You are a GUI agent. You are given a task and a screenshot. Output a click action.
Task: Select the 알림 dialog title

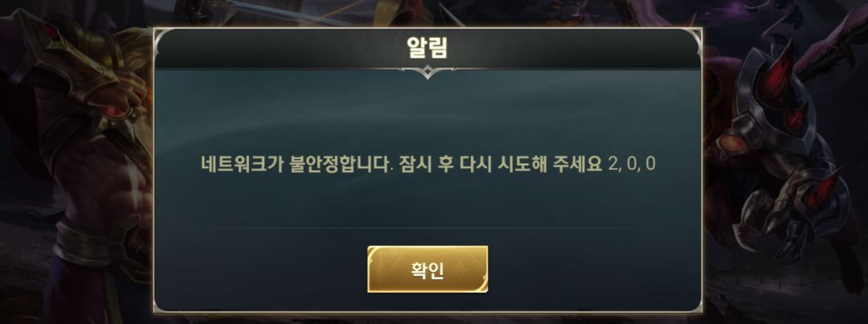(427, 47)
